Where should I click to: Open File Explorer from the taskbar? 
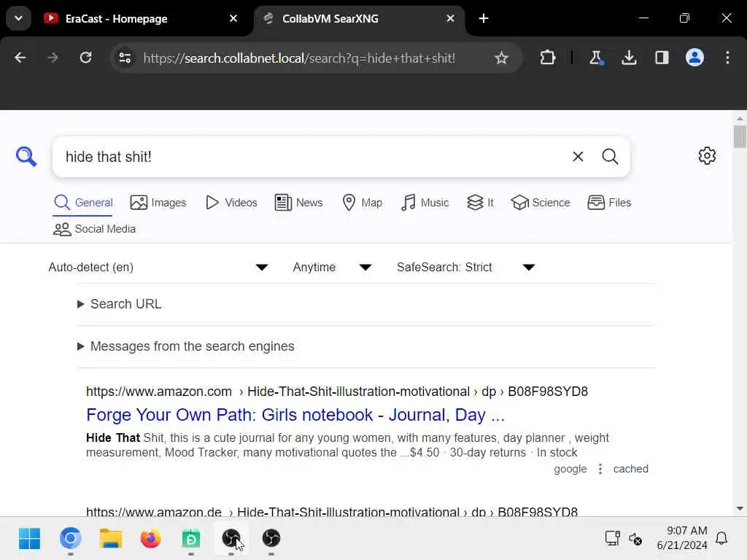click(x=111, y=539)
